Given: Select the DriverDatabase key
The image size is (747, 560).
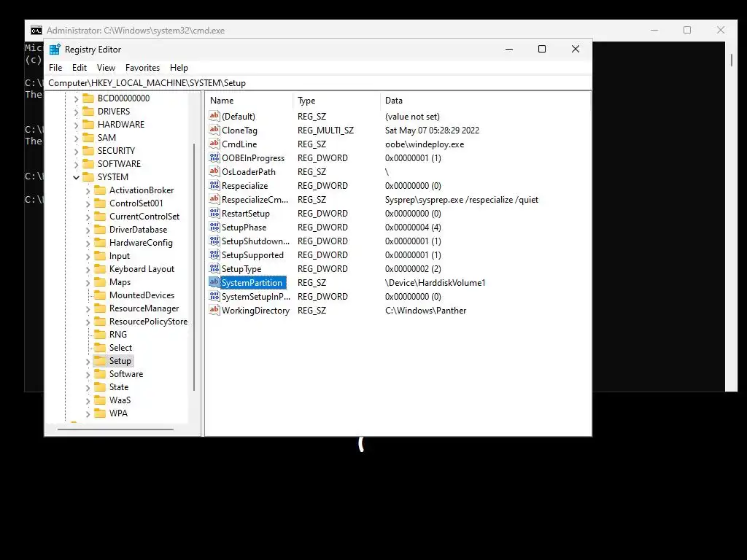Looking at the screenshot, I should coord(138,230).
